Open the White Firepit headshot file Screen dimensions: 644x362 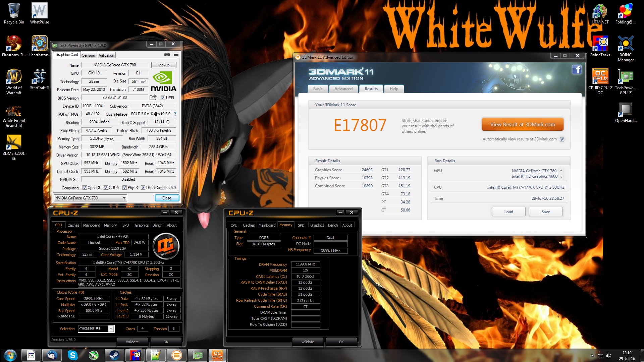14,116
